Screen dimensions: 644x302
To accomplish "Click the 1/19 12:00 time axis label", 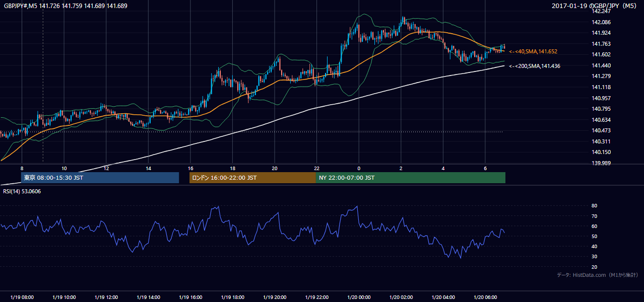I will [106, 297].
